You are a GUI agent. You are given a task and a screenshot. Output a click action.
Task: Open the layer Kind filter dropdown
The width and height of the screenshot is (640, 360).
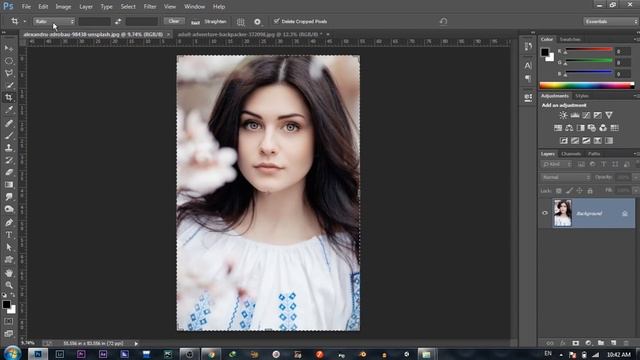tap(556, 164)
